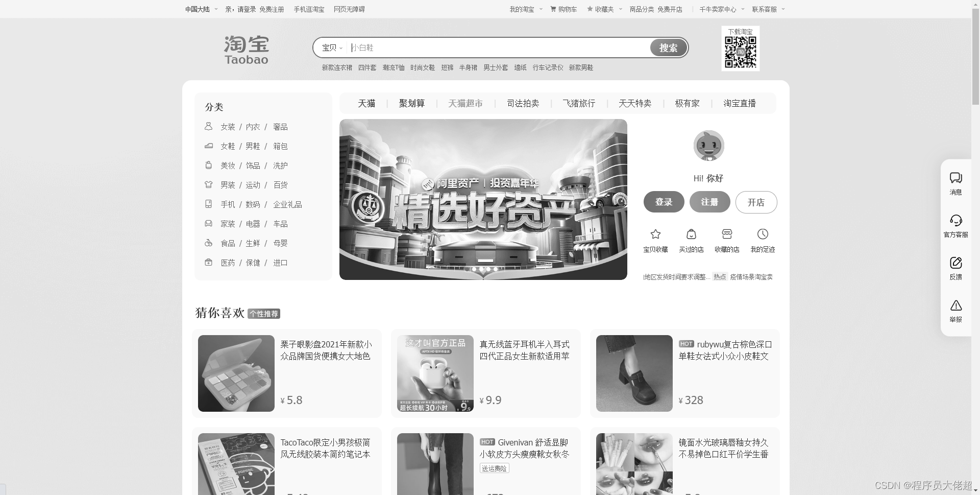This screenshot has width=980, height=495.
Task: Open the 镜面水光玻璃唇釉 product title
Action: pos(723,448)
